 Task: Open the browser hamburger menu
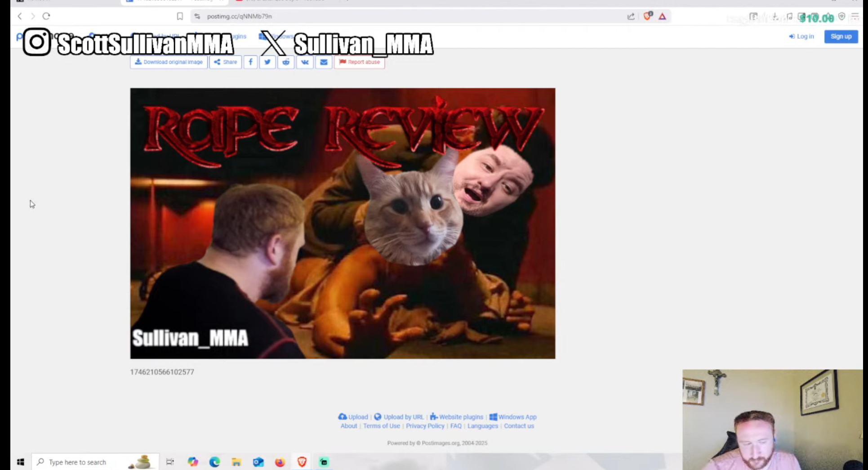point(855,16)
